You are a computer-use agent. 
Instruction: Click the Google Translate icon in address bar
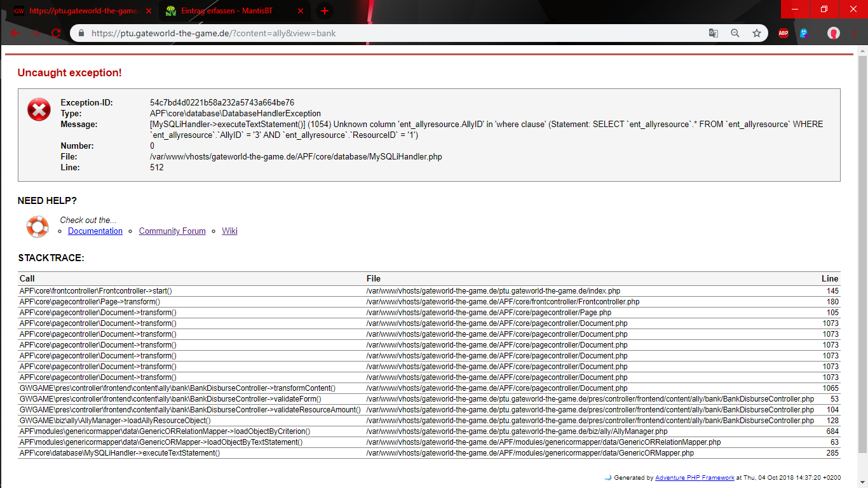[x=714, y=33]
